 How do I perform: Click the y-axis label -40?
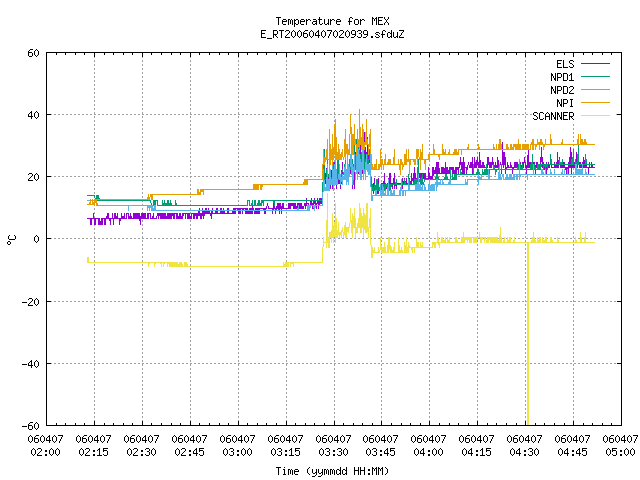pos(31,364)
